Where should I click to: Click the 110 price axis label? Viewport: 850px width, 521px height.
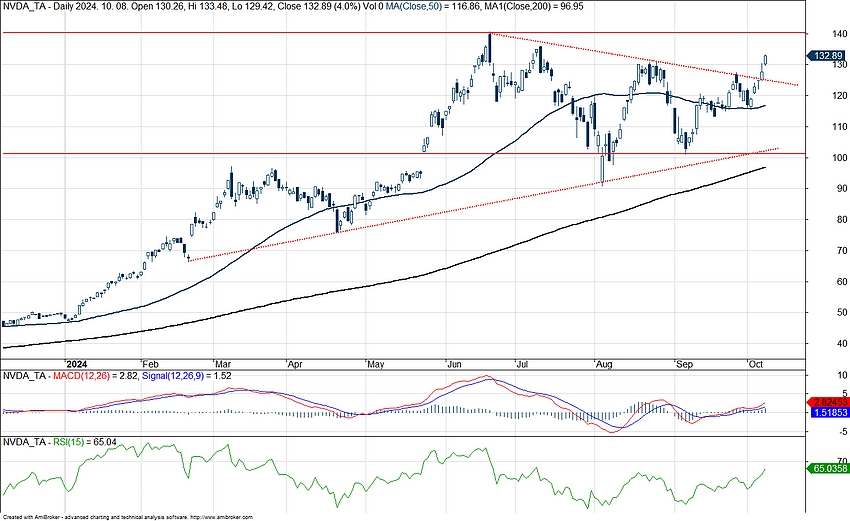840,126
